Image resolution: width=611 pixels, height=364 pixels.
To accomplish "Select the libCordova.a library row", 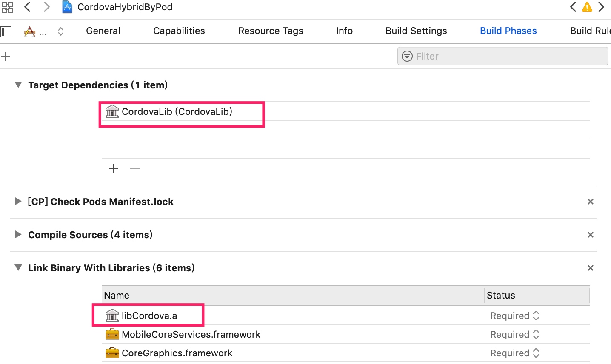I will (345, 316).
